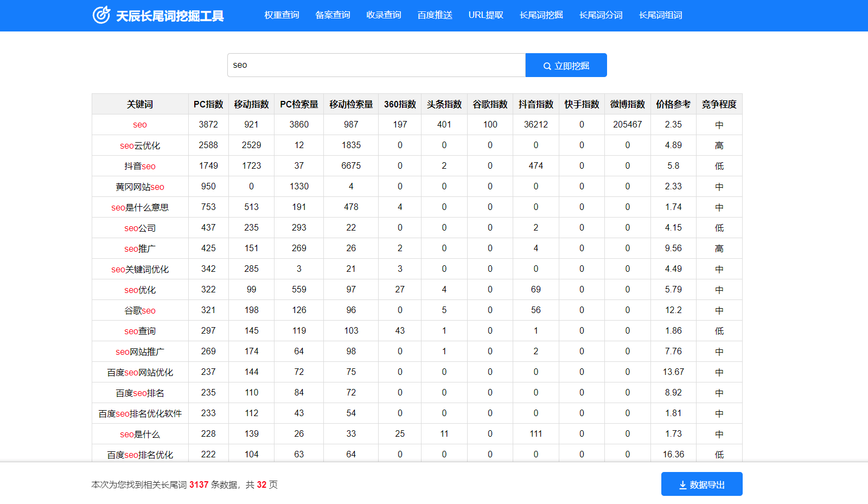
Task: Click 抖音指数 value 36212
Action: click(536, 125)
